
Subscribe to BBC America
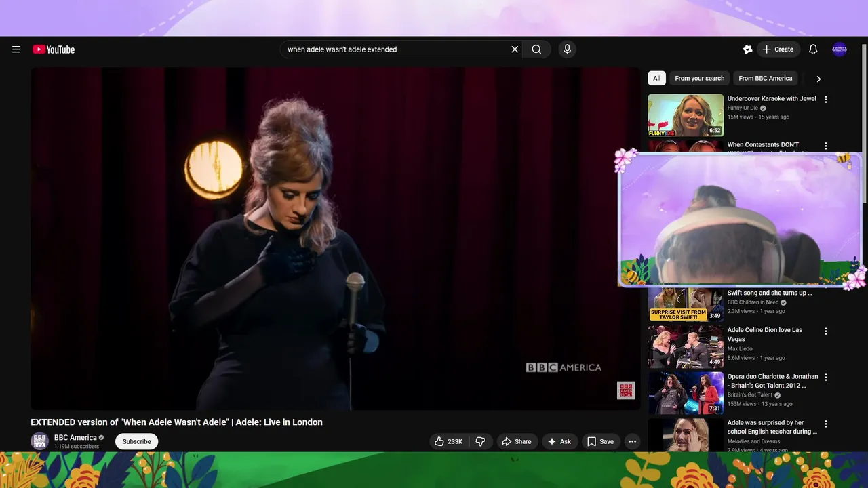point(136,441)
